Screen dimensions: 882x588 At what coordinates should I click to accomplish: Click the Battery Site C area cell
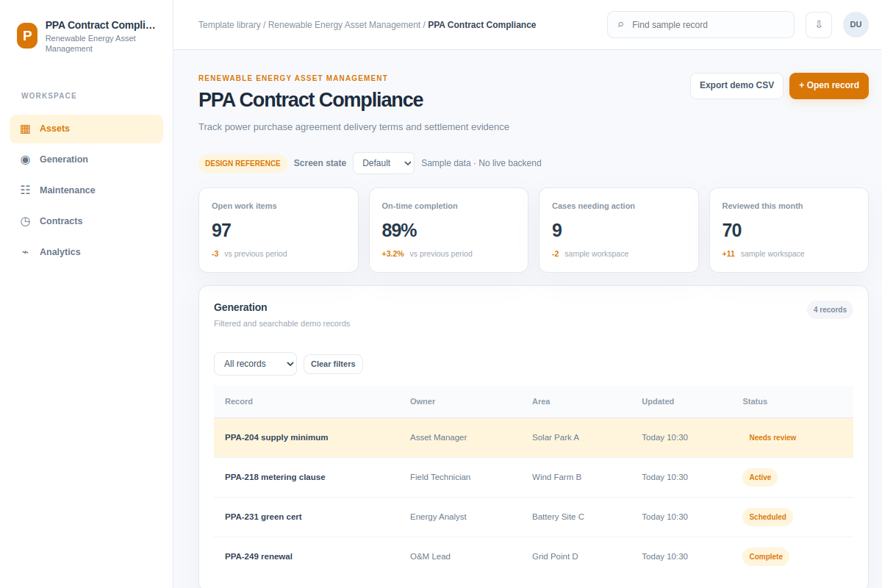point(558,517)
